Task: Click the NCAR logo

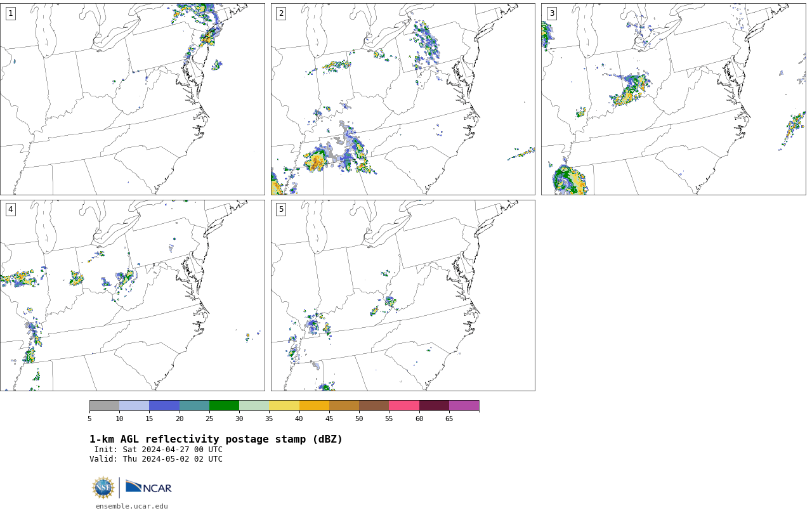Action: pos(148,487)
